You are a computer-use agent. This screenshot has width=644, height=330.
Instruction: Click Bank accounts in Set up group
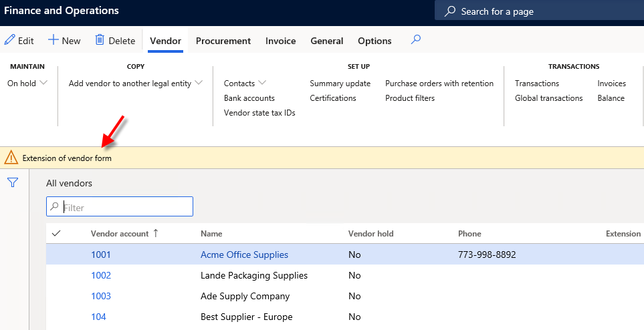point(249,98)
